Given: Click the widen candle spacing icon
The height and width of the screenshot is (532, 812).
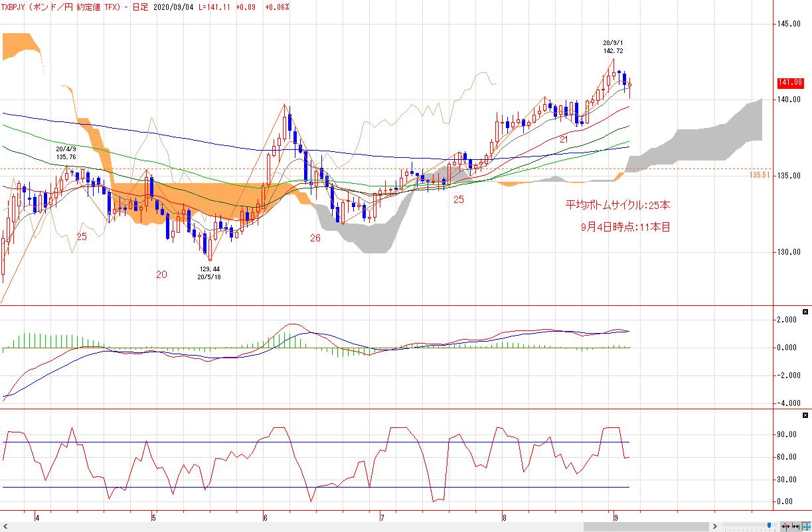Looking at the screenshot, I should pos(795,526).
